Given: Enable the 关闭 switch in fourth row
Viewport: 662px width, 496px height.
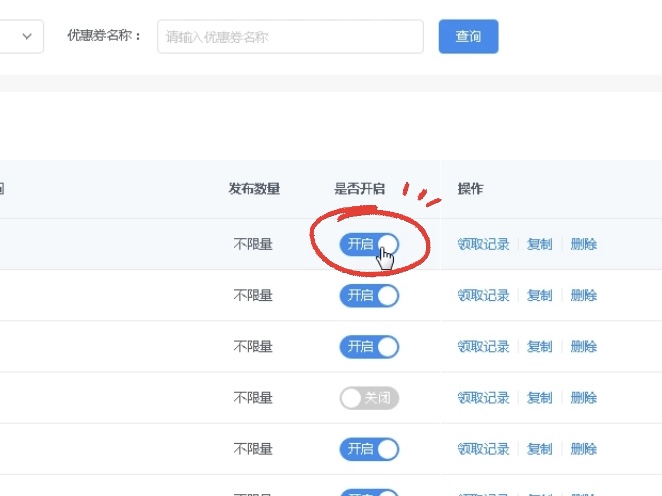Looking at the screenshot, I should tap(369, 398).
